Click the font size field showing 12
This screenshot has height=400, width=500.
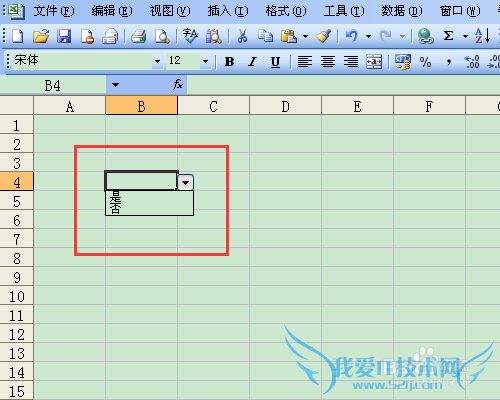[183, 61]
